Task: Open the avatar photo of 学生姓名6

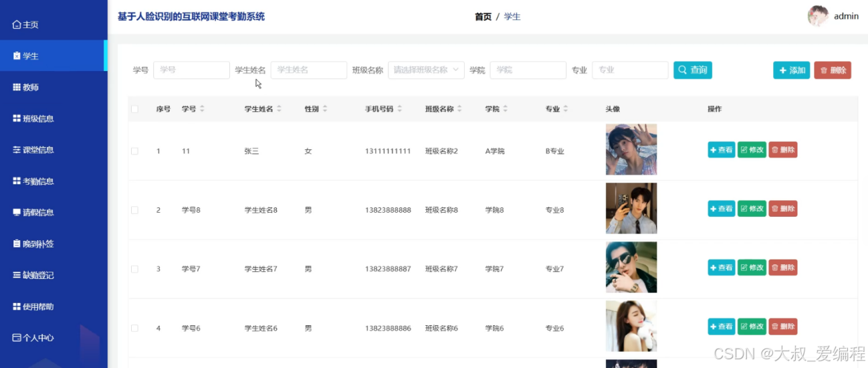Action: pyautogui.click(x=631, y=327)
